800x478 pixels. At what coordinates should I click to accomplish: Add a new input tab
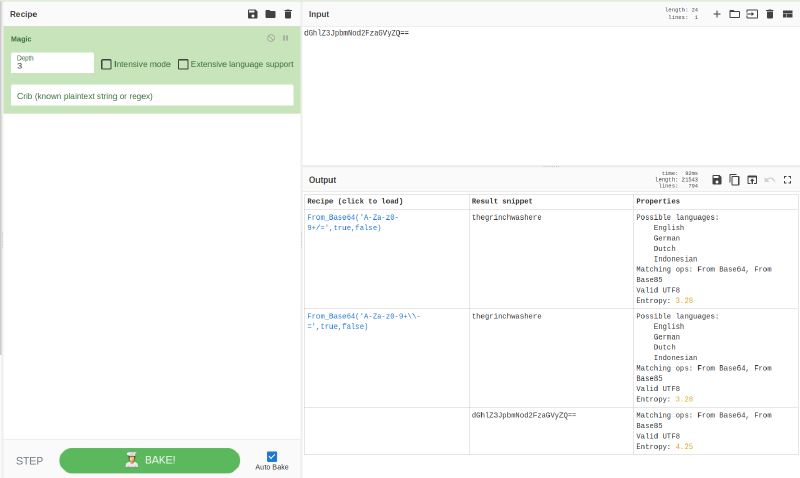tap(716, 14)
